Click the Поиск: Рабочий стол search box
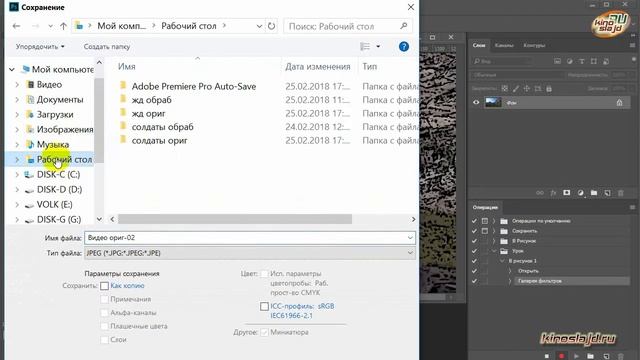This screenshot has width=640, height=360. pos(348,26)
